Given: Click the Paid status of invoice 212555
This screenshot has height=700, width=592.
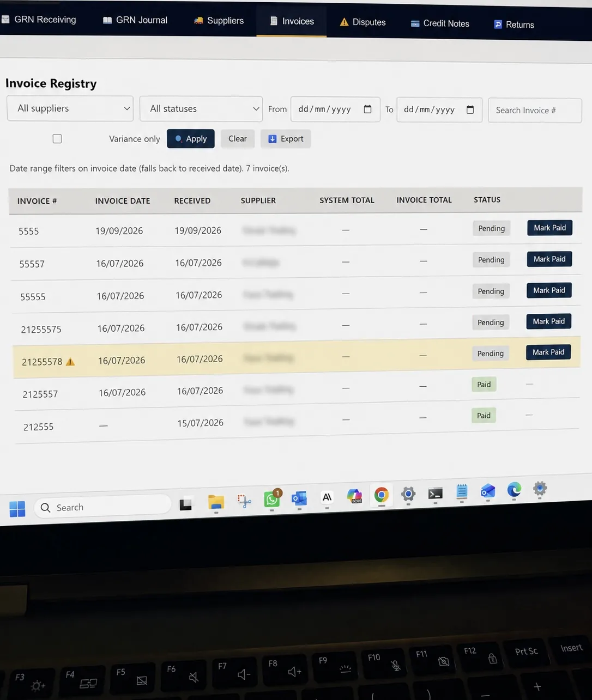Looking at the screenshot, I should (x=484, y=416).
